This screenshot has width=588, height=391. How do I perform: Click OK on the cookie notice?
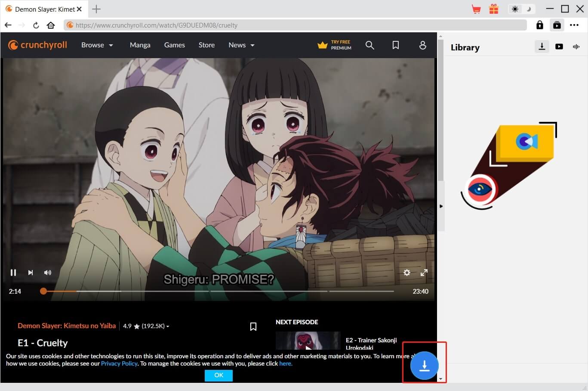(x=219, y=375)
